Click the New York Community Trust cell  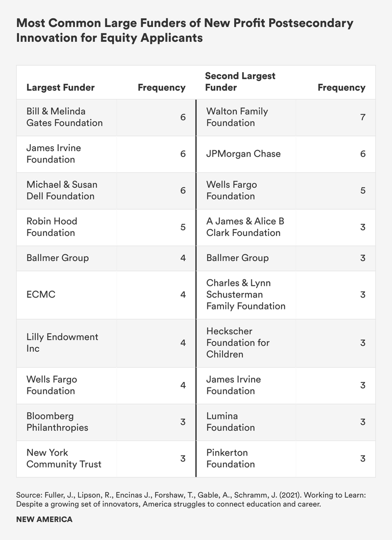pos(64,458)
